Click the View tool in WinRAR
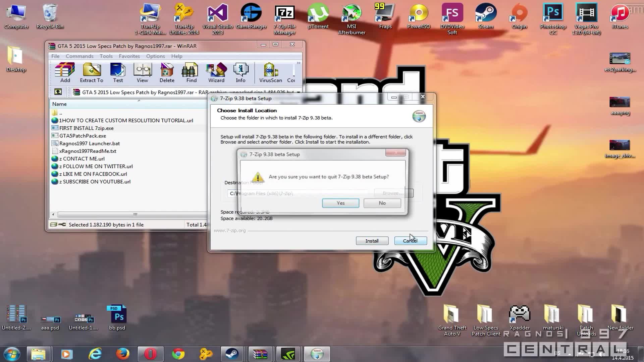This screenshot has height=362, width=644. pos(142,73)
